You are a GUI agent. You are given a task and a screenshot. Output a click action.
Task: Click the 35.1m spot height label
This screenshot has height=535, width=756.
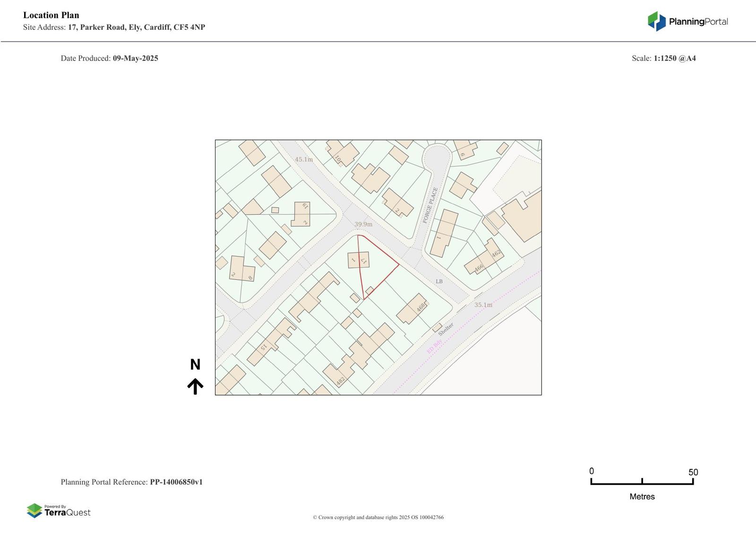click(x=483, y=305)
